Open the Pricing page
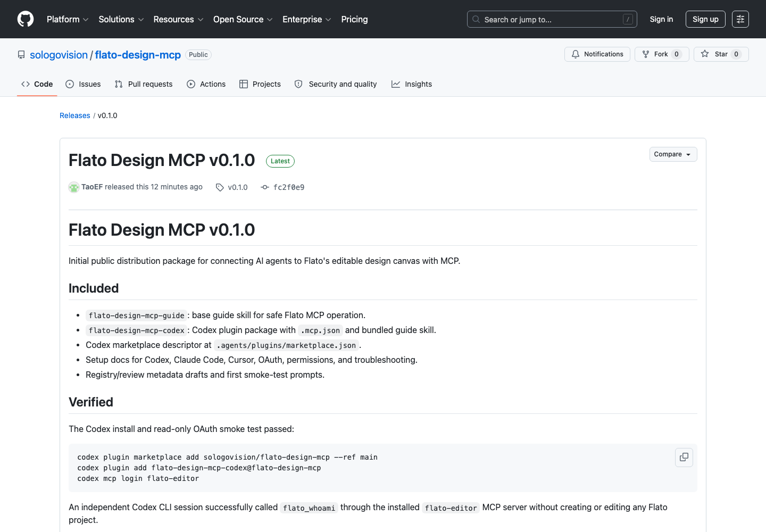 click(x=354, y=19)
